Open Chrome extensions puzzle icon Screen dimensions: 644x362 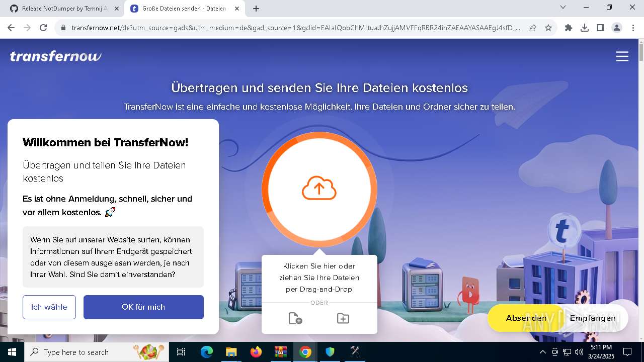pos(569,28)
